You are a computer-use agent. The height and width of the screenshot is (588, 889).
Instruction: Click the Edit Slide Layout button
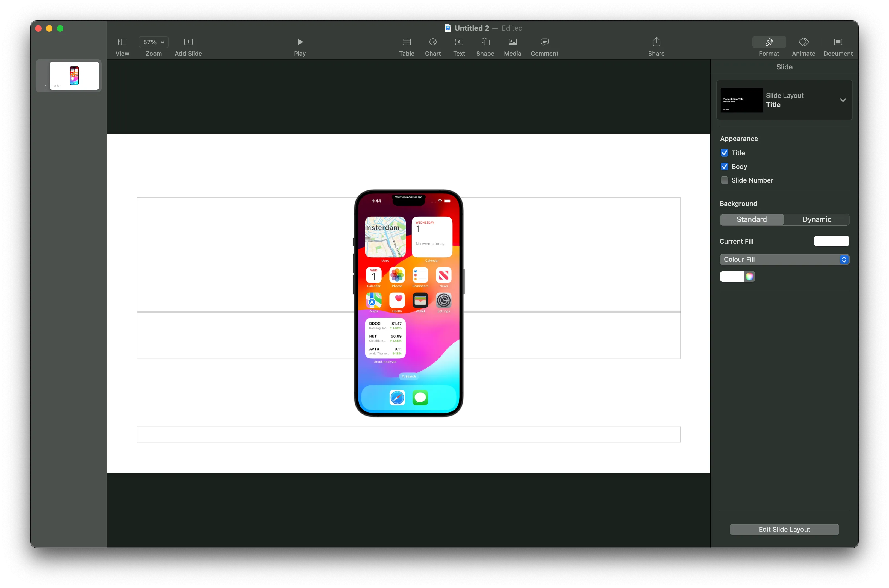pyautogui.click(x=784, y=529)
